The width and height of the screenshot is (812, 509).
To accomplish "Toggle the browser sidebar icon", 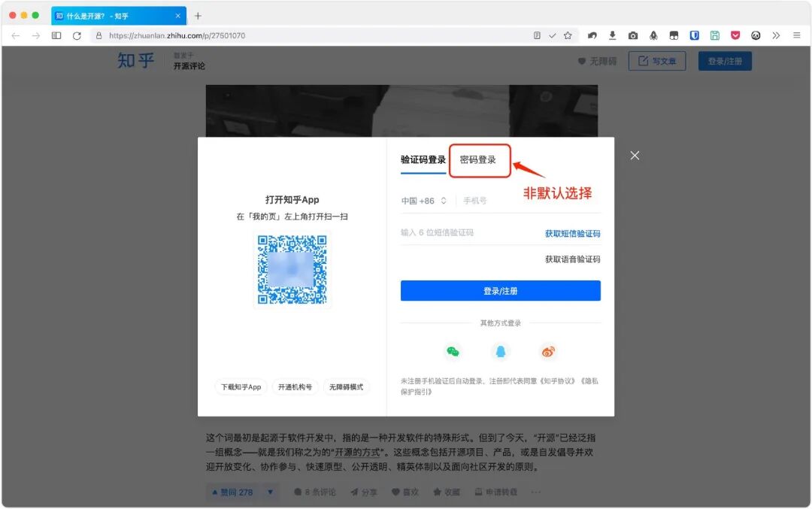I will pyautogui.click(x=56, y=36).
